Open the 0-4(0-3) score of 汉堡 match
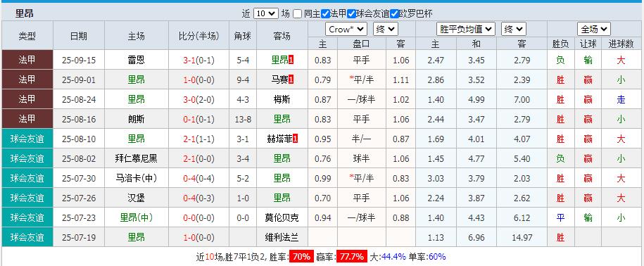 tap(198, 198)
